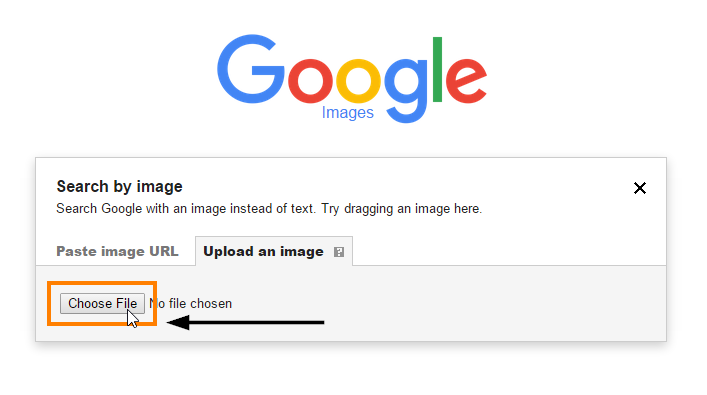Click the No file chosen label

(191, 303)
